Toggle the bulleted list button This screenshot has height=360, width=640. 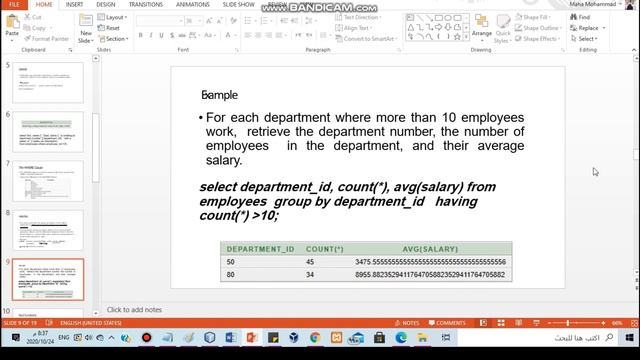(x=249, y=20)
